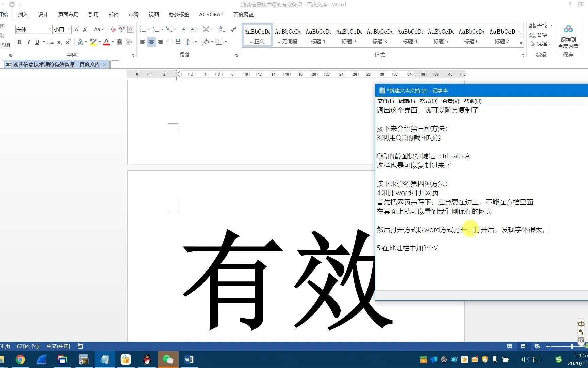Viewport: 588px width, 368px height.
Task: Select the strikethrough icon
Action: click(50, 42)
